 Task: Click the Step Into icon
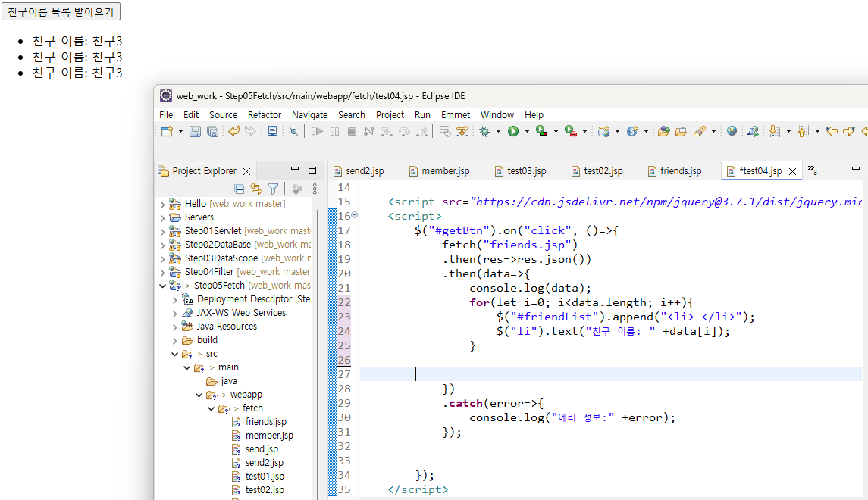point(387,132)
